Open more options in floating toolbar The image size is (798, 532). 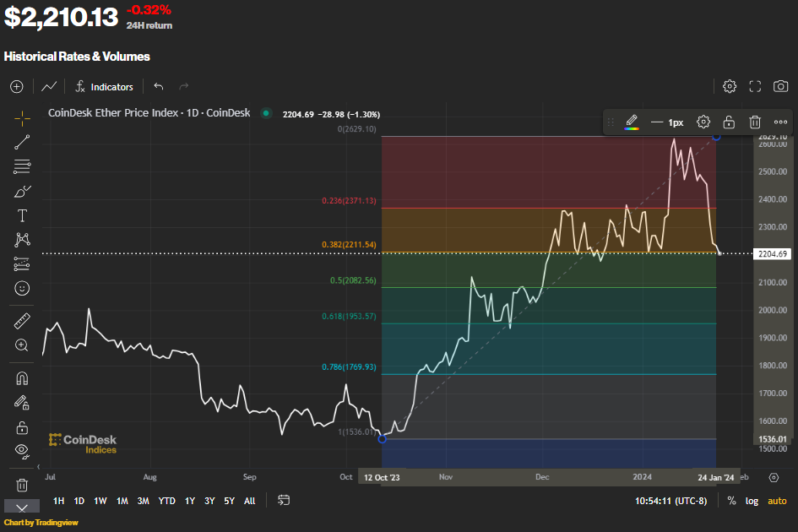click(780, 122)
